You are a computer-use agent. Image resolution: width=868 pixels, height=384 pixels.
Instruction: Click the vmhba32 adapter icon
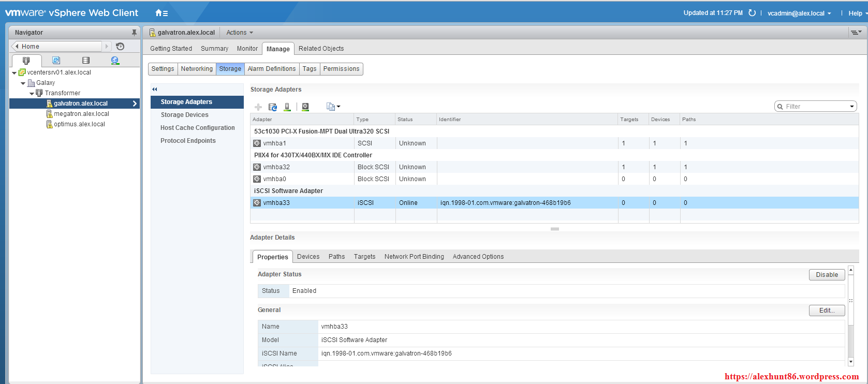(257, 167)
